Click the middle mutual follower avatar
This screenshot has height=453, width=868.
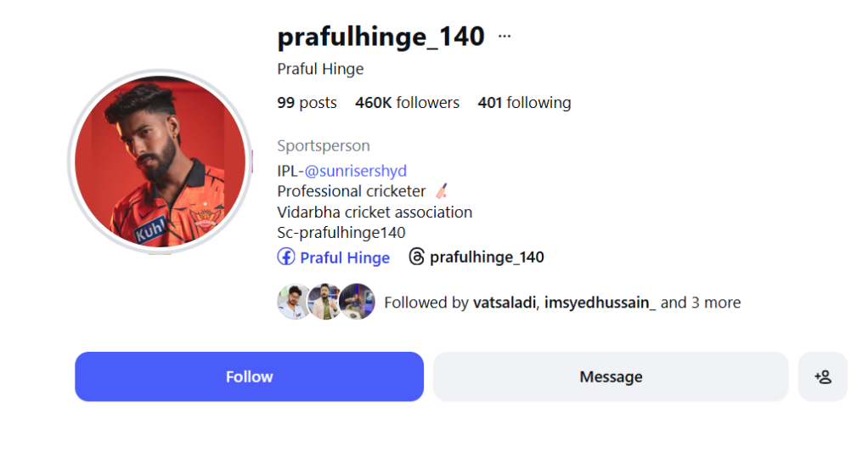(x=324, y=302)
